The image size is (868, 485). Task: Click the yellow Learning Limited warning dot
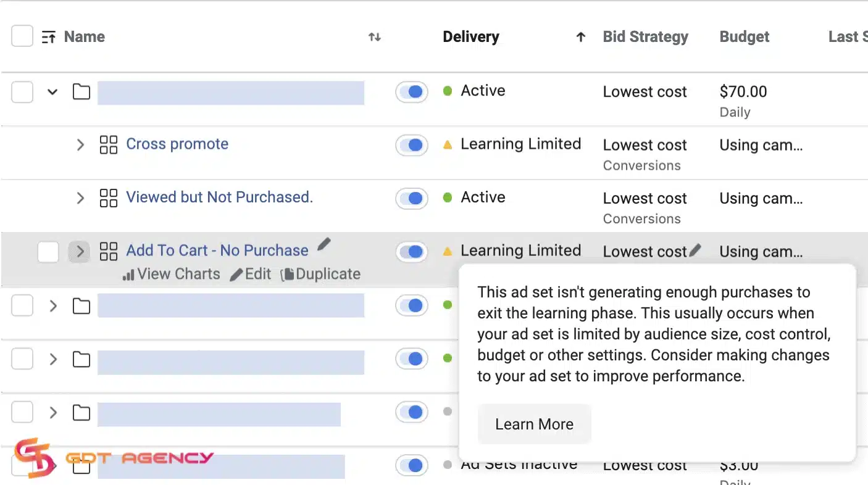(448, 250)
